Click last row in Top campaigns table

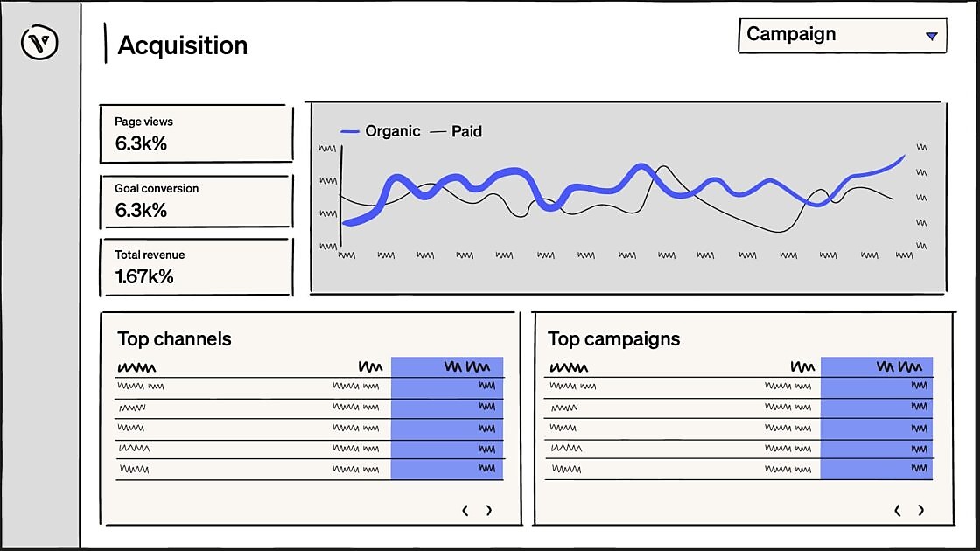pos(738,470)
